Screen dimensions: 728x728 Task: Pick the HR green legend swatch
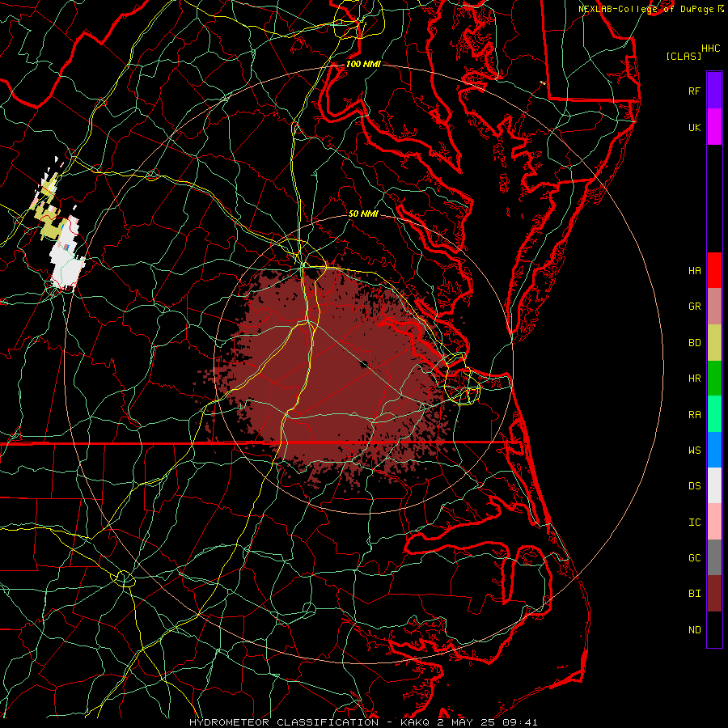(714, 379)
